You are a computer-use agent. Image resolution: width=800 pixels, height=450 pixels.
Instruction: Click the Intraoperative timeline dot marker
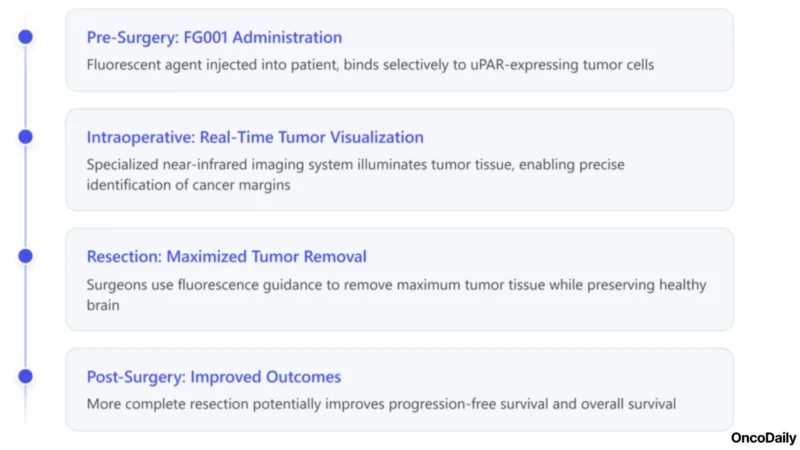[26, 136]
